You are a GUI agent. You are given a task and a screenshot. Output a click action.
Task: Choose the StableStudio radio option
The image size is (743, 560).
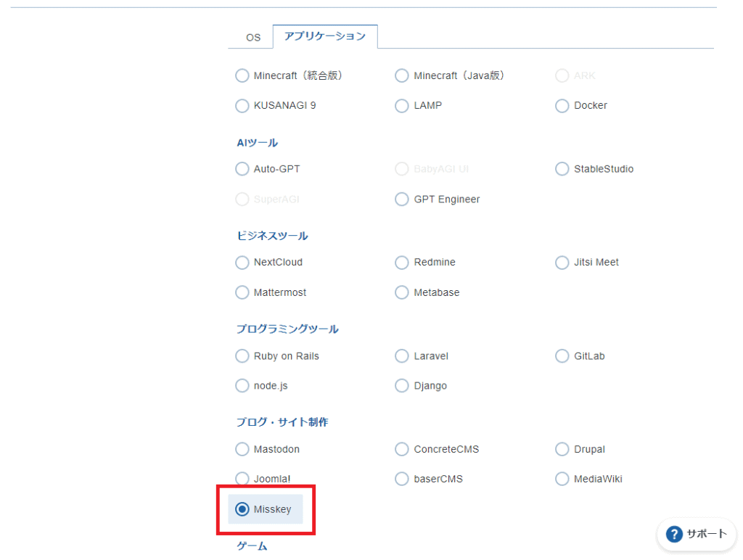click(x=562, y=169)
